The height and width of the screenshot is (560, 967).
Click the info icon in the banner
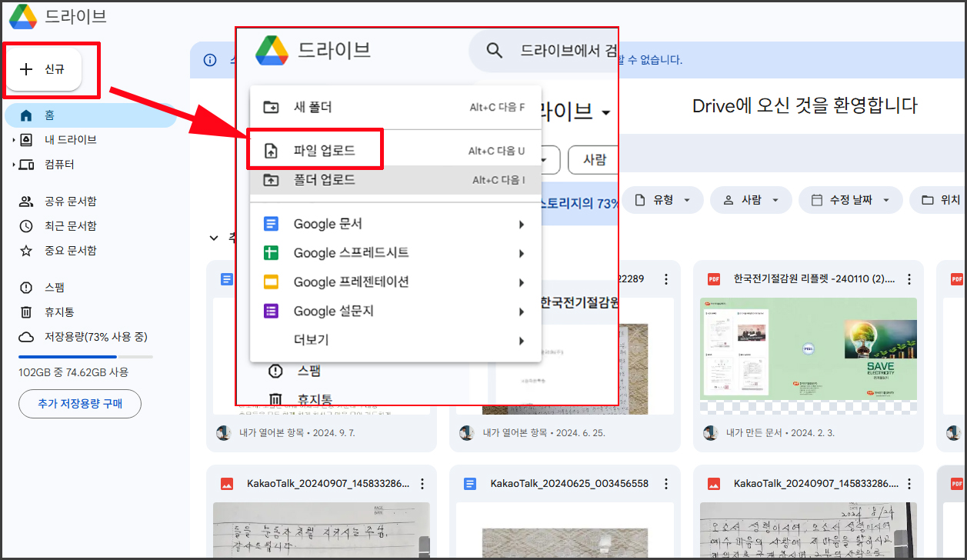point(210,60)
